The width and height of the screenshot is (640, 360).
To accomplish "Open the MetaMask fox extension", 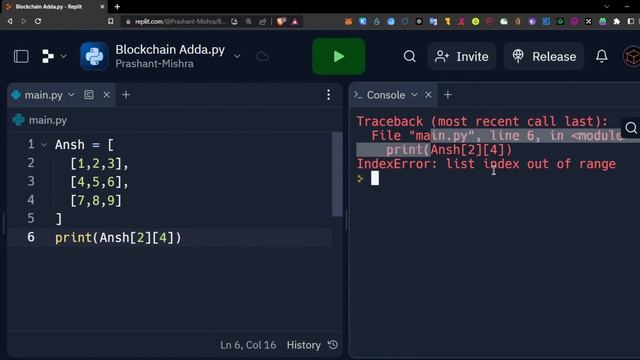I will pyautogui.click(x=348, y=21).
